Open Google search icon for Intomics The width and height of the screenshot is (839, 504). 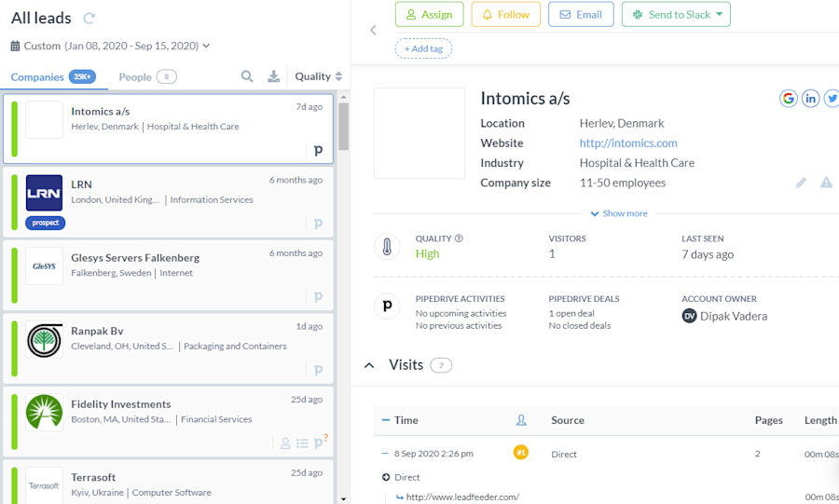[x=788, y=99]
